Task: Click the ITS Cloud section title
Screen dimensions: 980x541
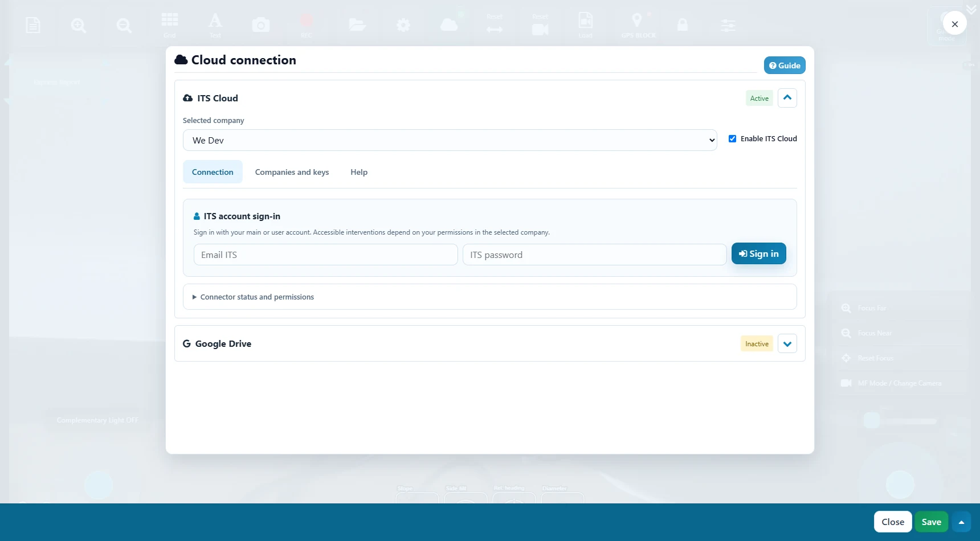Action: point(218,98)
